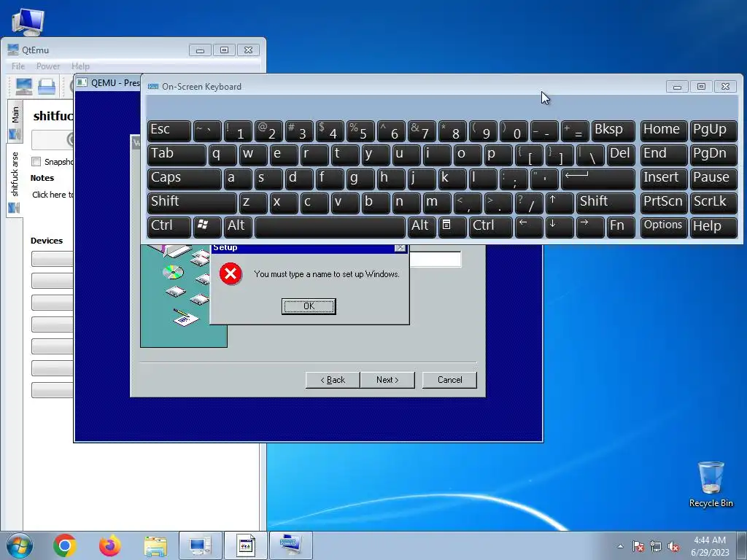This screenshot has height=560, width=747.
Task: Click the name input field in setup
Action: click(x=435, y=259)
